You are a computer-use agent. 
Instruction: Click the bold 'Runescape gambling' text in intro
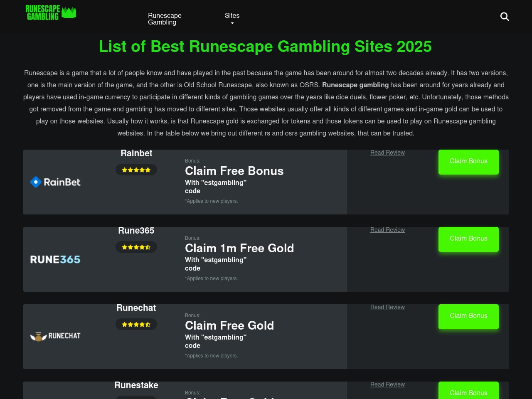355,85
